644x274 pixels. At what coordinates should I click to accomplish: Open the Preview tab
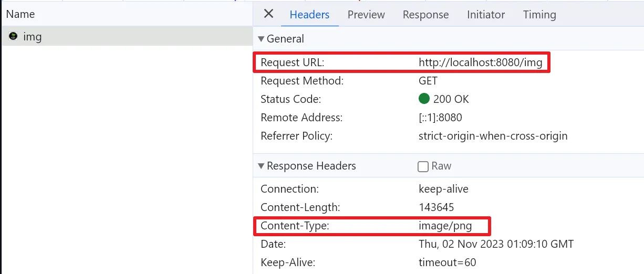click(x=366, y=15)
